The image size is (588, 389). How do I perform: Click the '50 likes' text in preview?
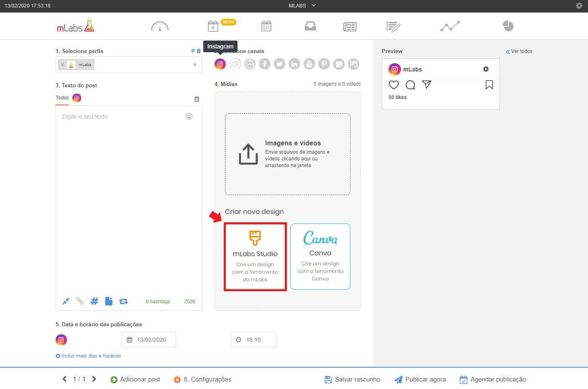(397, 97)
